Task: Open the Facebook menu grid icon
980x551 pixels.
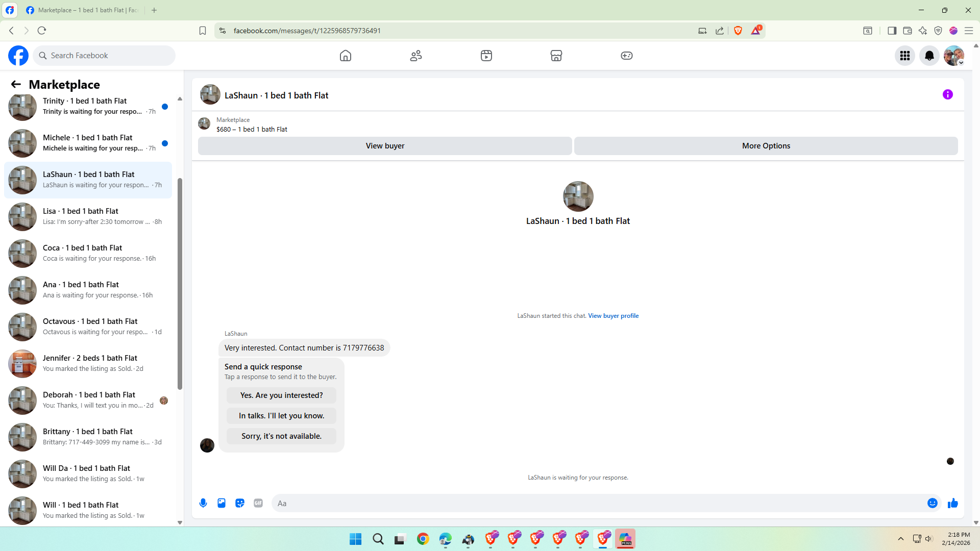Action: coord(905,56)
